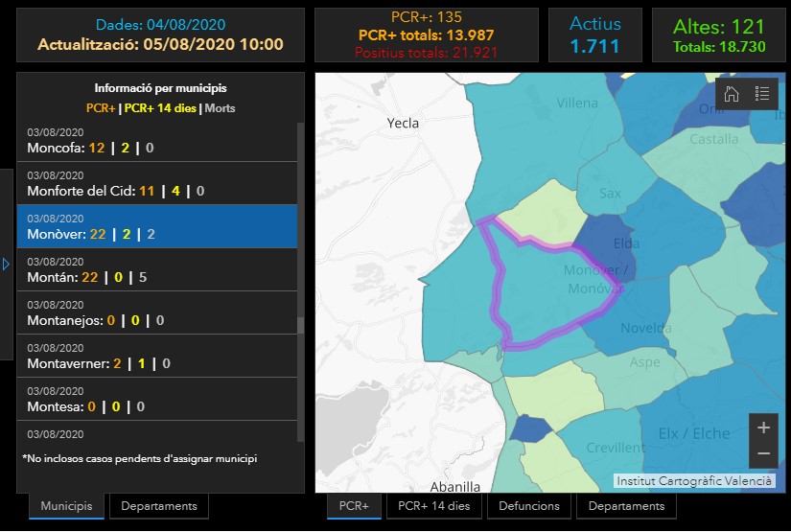Open the map legend list icon
Screen dimensions: 791x532
point(762,94)
